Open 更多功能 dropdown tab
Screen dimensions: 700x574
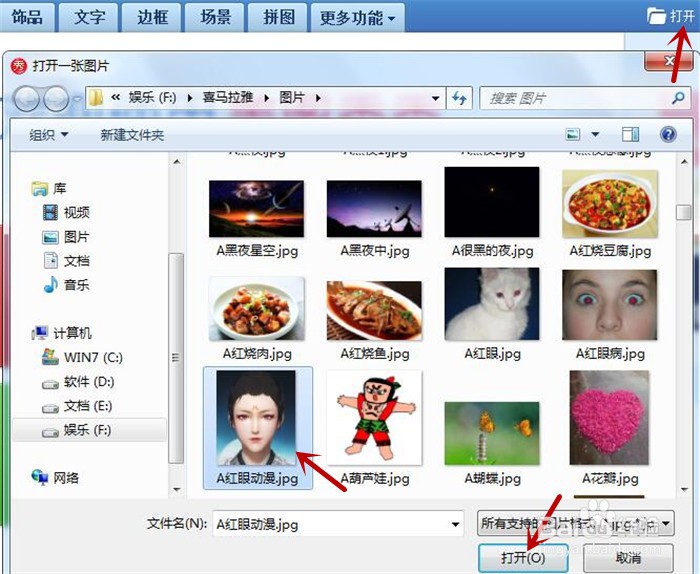coord(357,17)
